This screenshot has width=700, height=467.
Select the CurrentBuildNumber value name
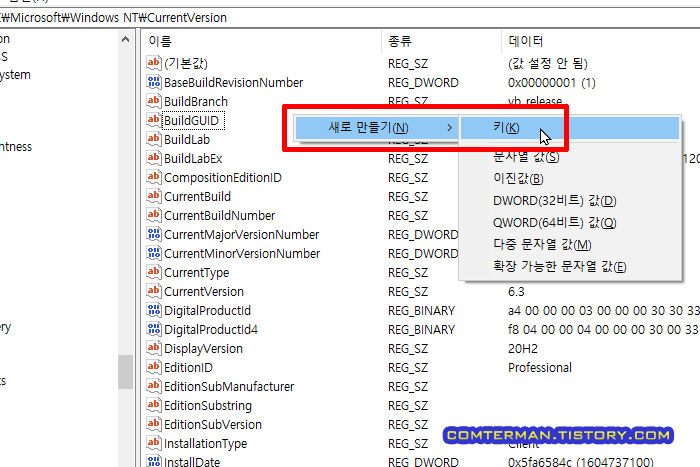tap(219, 215)
